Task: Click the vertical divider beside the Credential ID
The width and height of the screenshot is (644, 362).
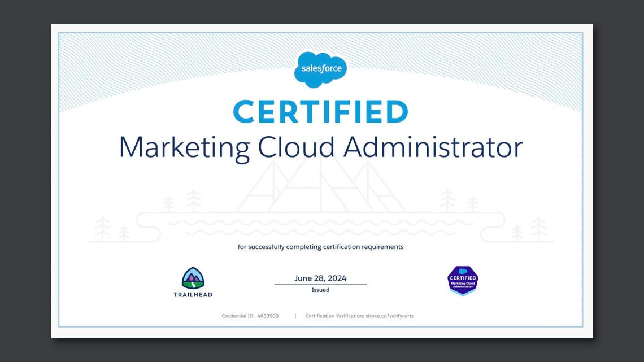Action: tap(295, 316)
